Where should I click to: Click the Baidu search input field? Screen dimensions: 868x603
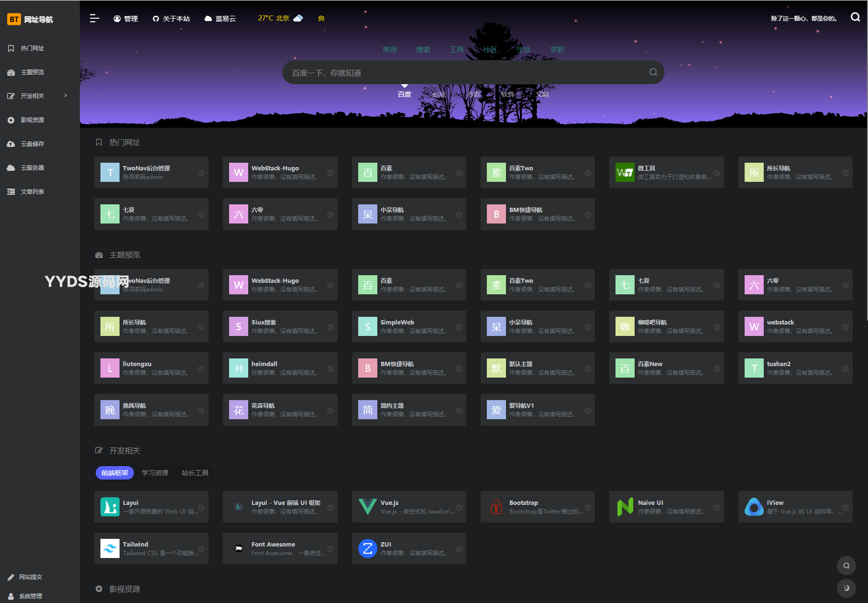pyautogui.click(x=464, y=73)
